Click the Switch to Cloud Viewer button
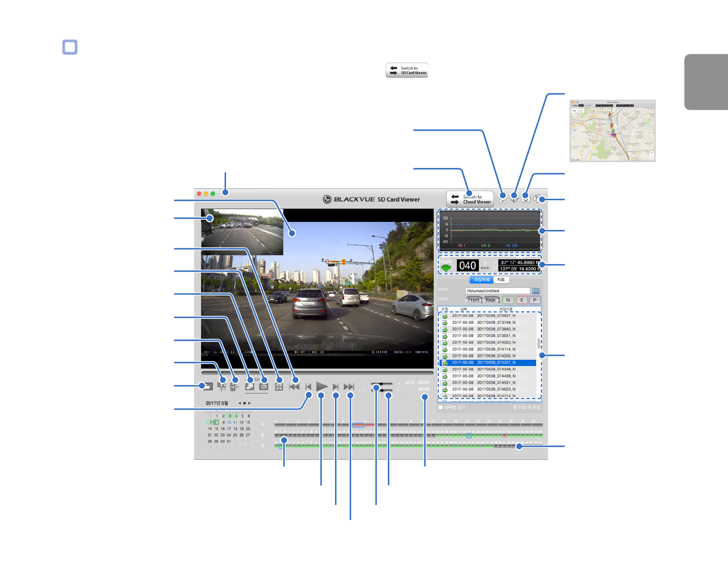The image size is (728, 582). (470, 199)
